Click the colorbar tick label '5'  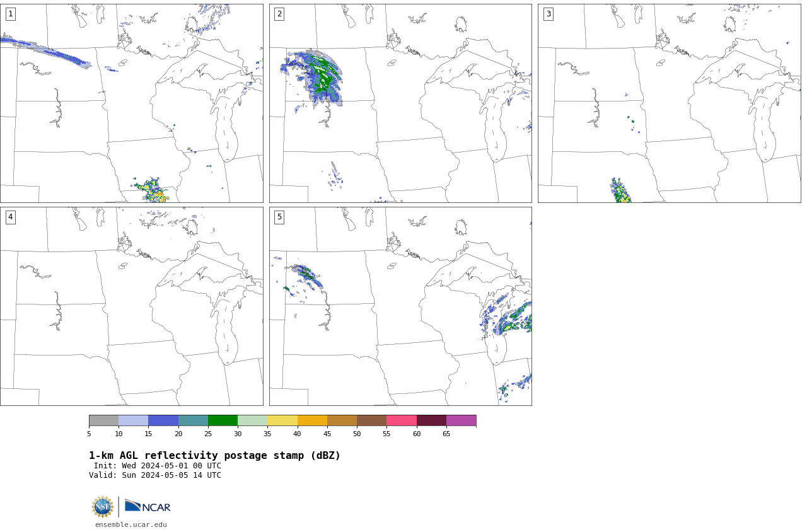[x=89, y=434]
